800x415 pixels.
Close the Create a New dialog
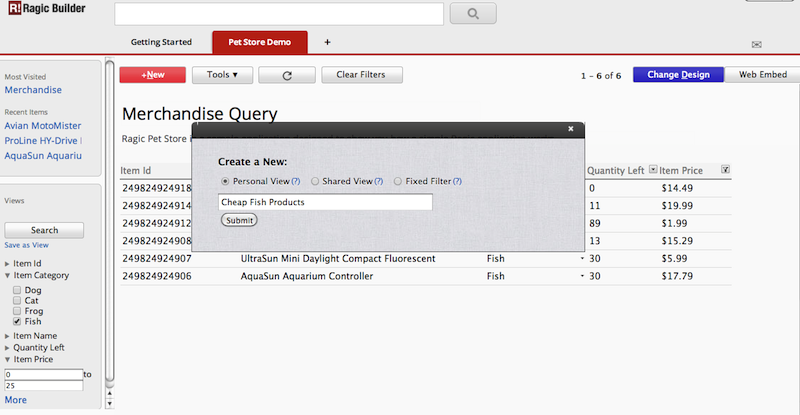point(571,129)
